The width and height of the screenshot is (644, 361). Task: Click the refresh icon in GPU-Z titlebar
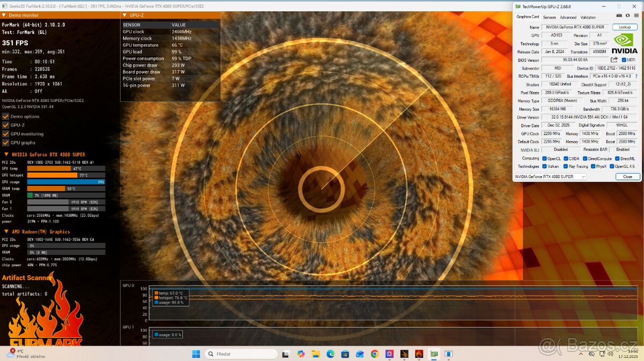point(628,16)
